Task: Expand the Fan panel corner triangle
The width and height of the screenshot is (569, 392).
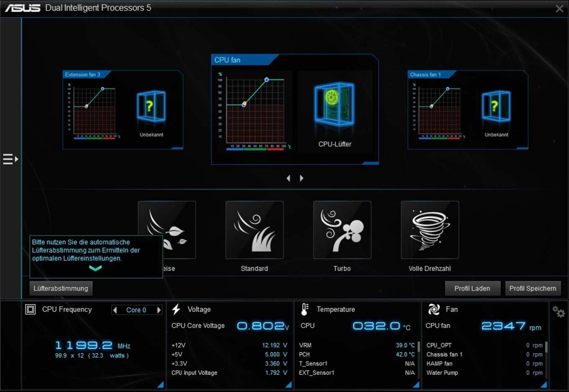Action: (544, 384)
